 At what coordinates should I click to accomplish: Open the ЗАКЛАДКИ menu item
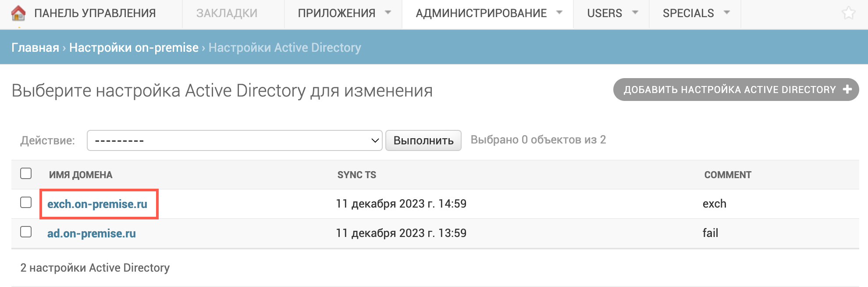[227, 13]
